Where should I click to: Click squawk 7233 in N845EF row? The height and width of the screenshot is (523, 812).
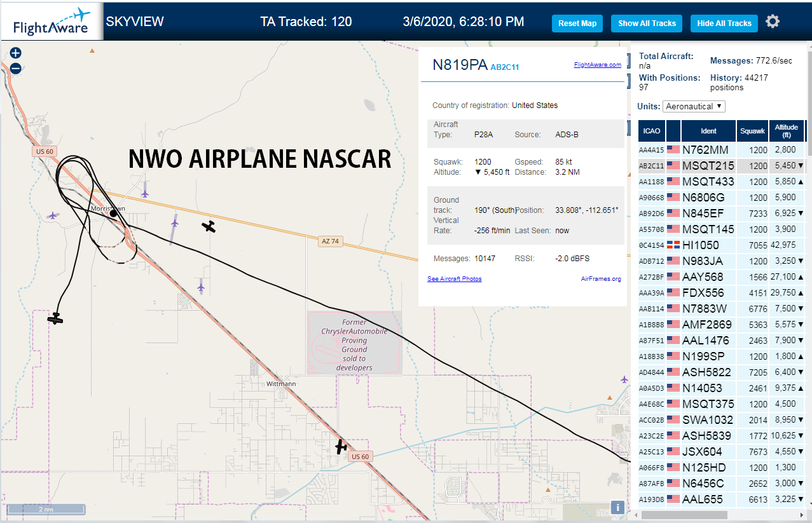click(x=759, y=214)
